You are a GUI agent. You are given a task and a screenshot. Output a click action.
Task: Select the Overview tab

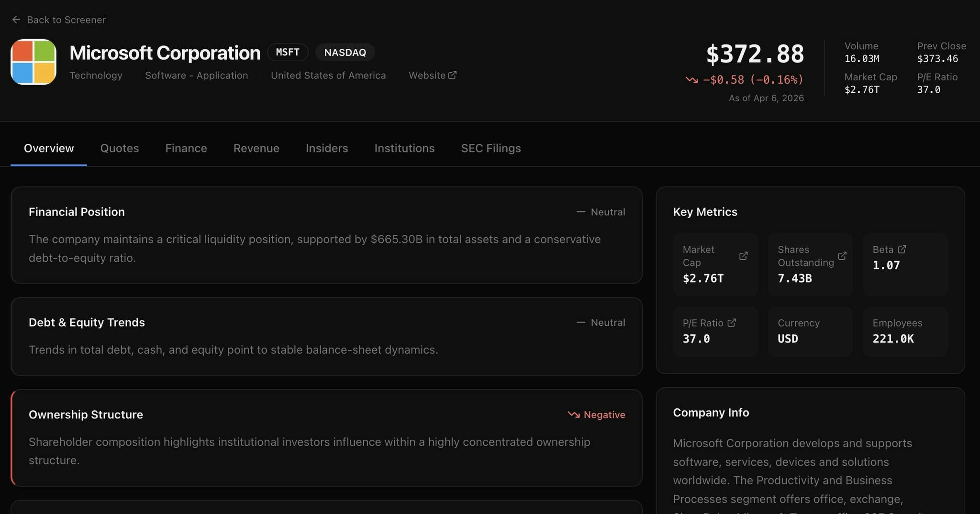(49, 148)
